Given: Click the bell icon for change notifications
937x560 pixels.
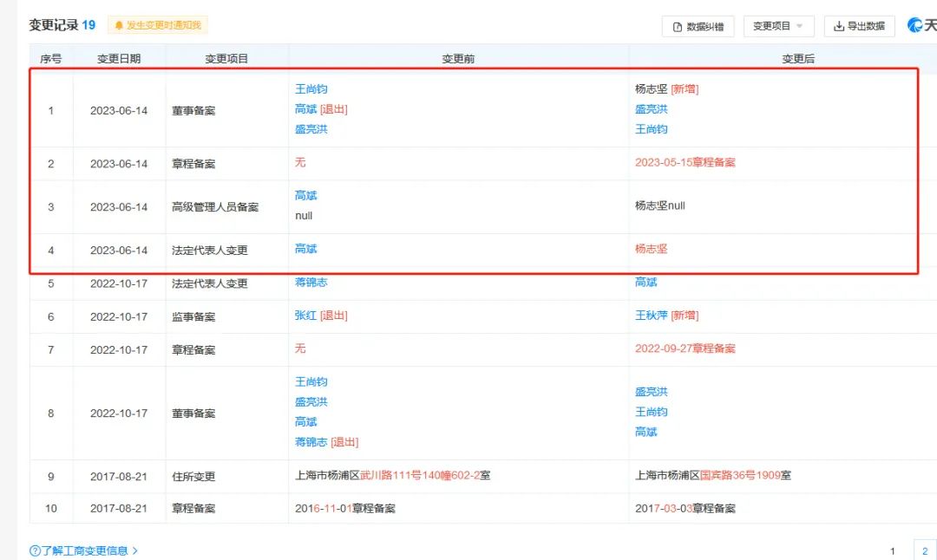Looking at the screenshot, I should point(119,26).
